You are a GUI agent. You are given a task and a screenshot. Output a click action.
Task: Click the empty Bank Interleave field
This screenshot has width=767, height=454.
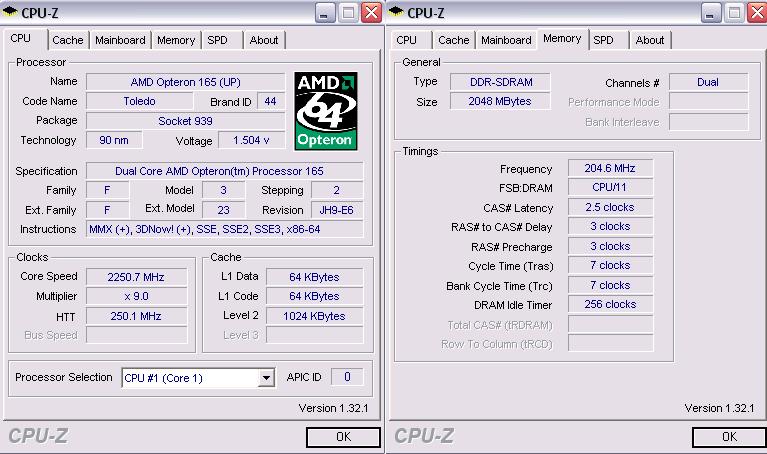[x=708, y=122]
